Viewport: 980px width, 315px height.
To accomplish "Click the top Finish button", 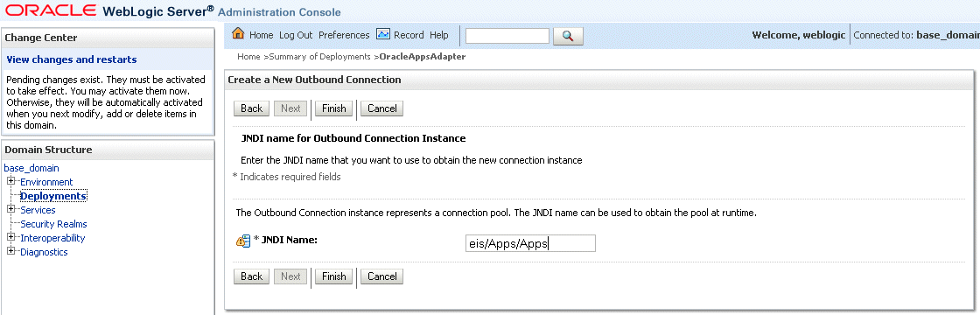I will tap(333, 108).
